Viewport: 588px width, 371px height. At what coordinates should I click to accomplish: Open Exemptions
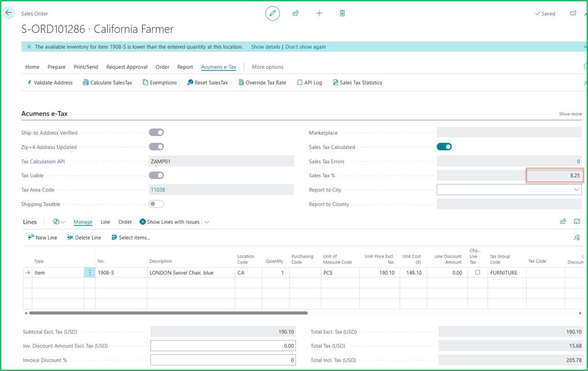pos(160,83)
